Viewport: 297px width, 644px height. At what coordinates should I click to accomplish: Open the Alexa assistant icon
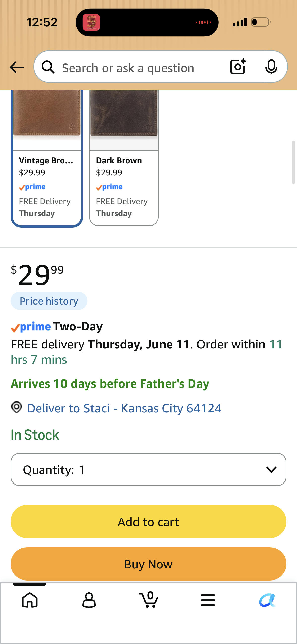point(267,600)
